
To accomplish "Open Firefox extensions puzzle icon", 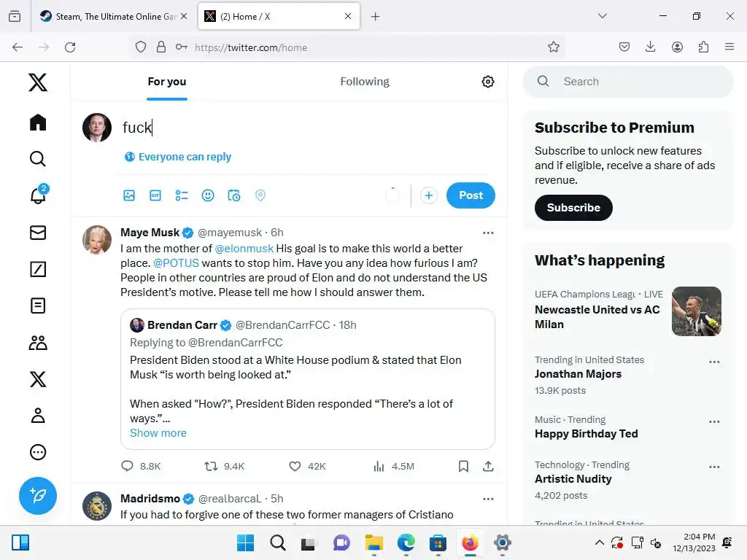I will (703, 47).
